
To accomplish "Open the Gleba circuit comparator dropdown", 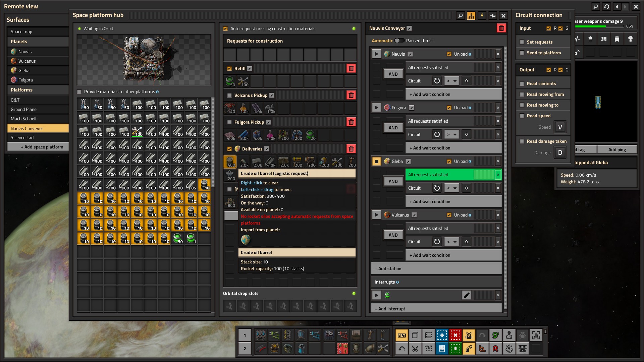I will click(x=451, y=188).
